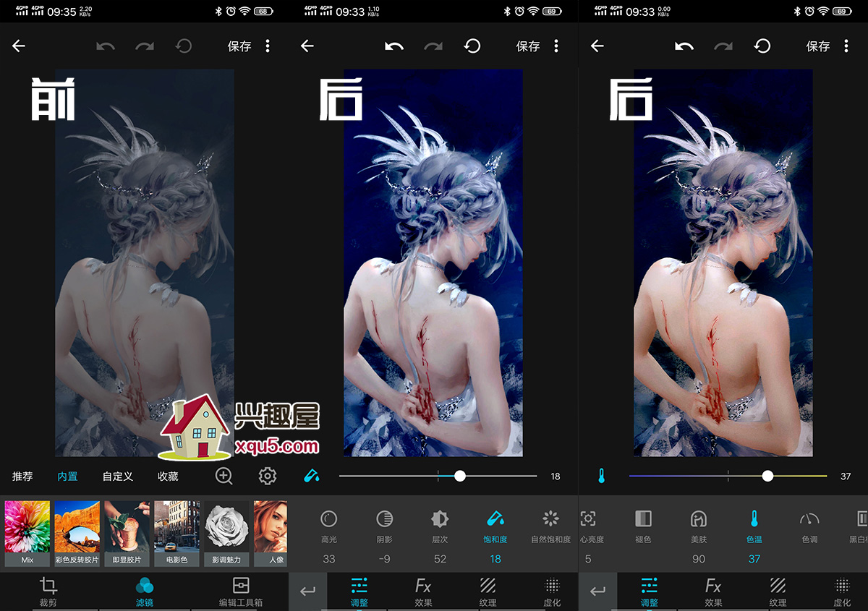Image resolution: width=868 pixels, height=611 pixels.
Task: Open 效果 tab on the saturation screen
Action: coord(424,591)
